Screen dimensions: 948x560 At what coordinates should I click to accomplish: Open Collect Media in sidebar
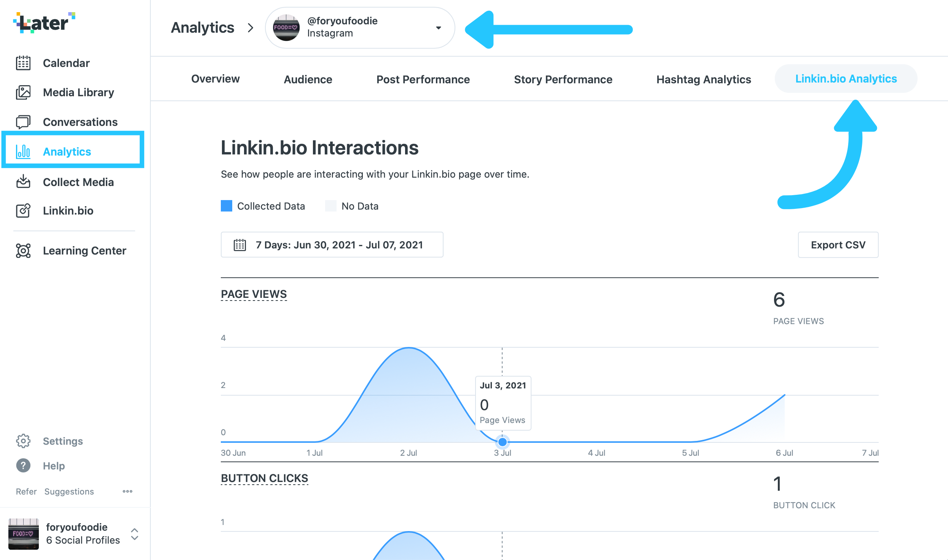click(x=78, y=182)
